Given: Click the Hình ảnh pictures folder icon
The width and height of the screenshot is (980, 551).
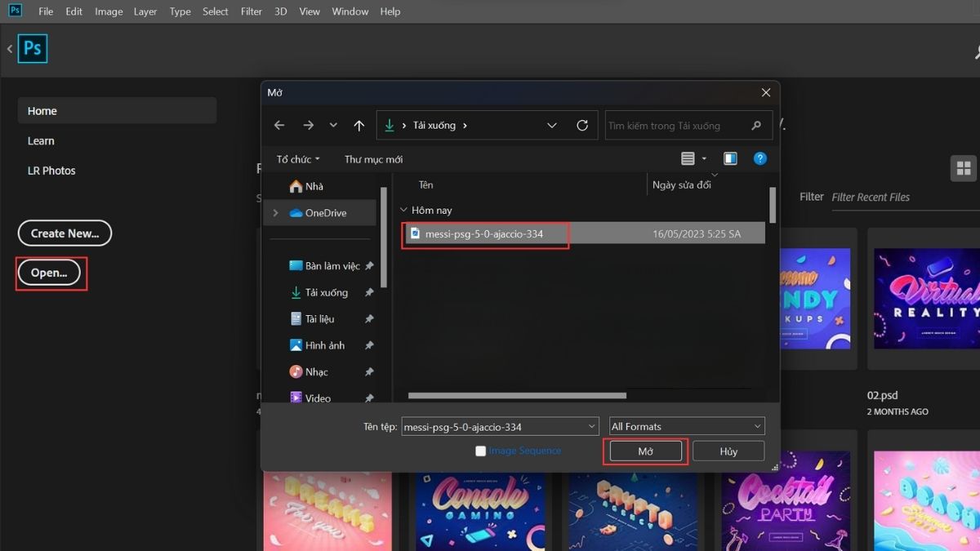Looking at the screenshot, I should 296,345.
